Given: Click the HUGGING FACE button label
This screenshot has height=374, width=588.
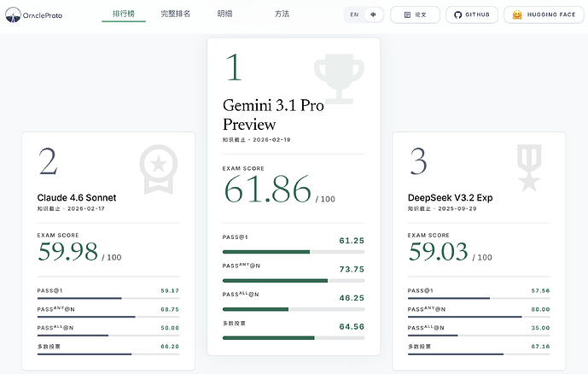Looking at the screenshot, I should point(551,15).
